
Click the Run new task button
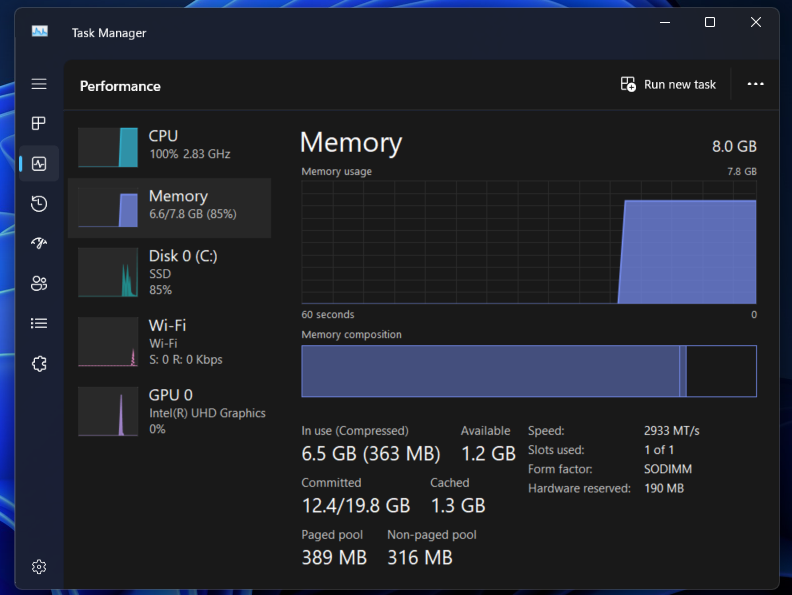[x=668, y=85]
